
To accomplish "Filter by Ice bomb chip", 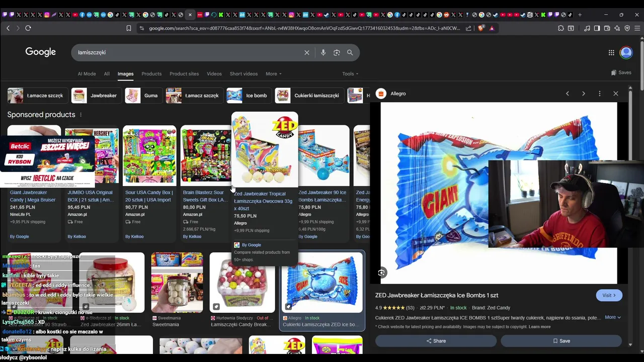I will (x=249, y=96).
